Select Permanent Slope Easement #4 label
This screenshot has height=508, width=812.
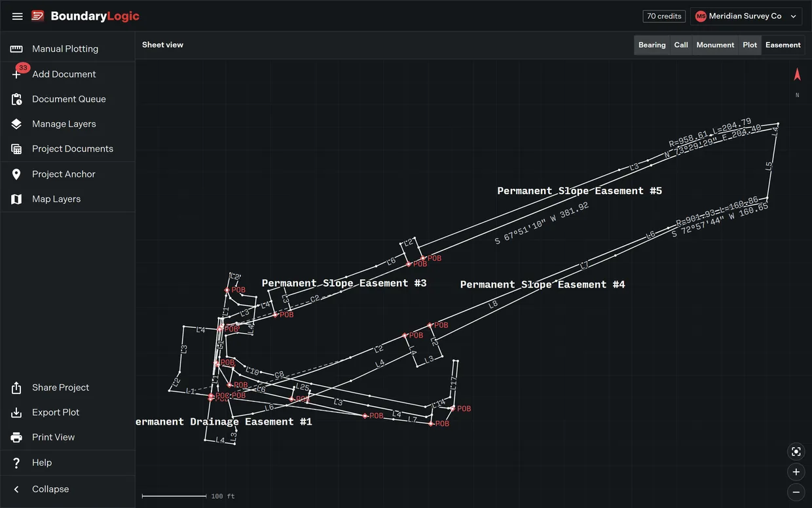pos(543,284)
